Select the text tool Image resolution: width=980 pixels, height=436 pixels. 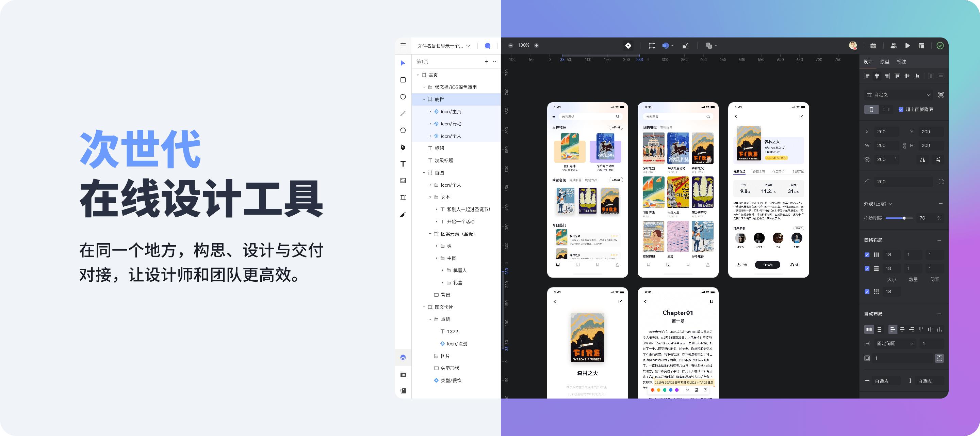point(403,164)
